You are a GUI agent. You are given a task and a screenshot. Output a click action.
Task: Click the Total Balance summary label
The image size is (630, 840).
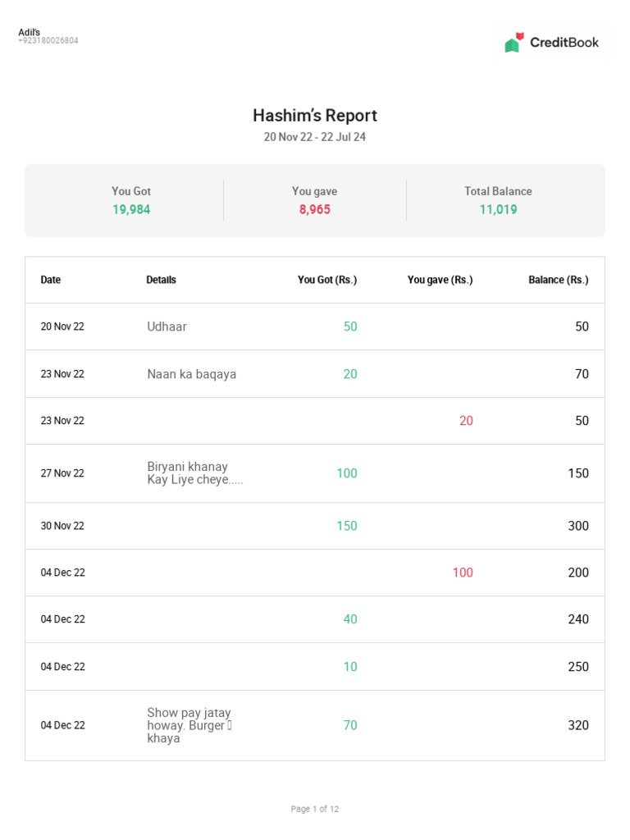tap(498, 191)
